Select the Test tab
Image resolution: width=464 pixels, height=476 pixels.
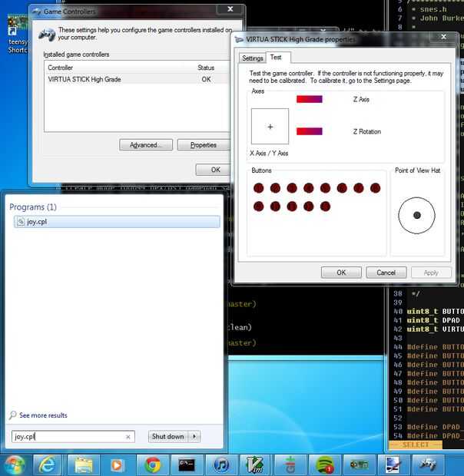point(278,57)
